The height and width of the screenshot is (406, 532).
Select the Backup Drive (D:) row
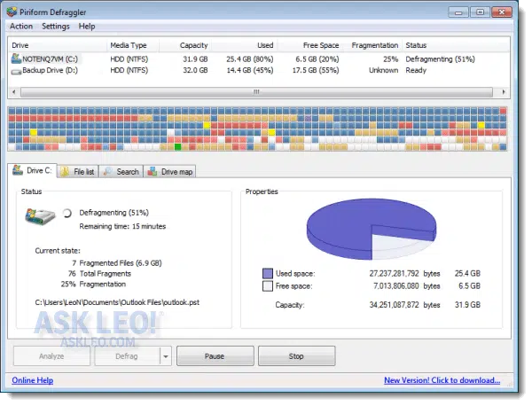coord(259,70)
